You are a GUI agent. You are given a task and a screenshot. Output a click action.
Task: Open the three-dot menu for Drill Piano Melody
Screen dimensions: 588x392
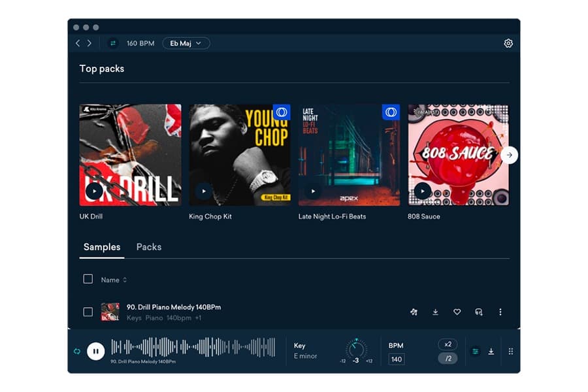tap(500, 312)
